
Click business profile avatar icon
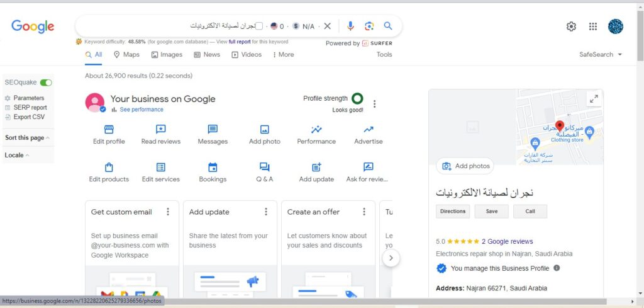click(x=95, y=103)
